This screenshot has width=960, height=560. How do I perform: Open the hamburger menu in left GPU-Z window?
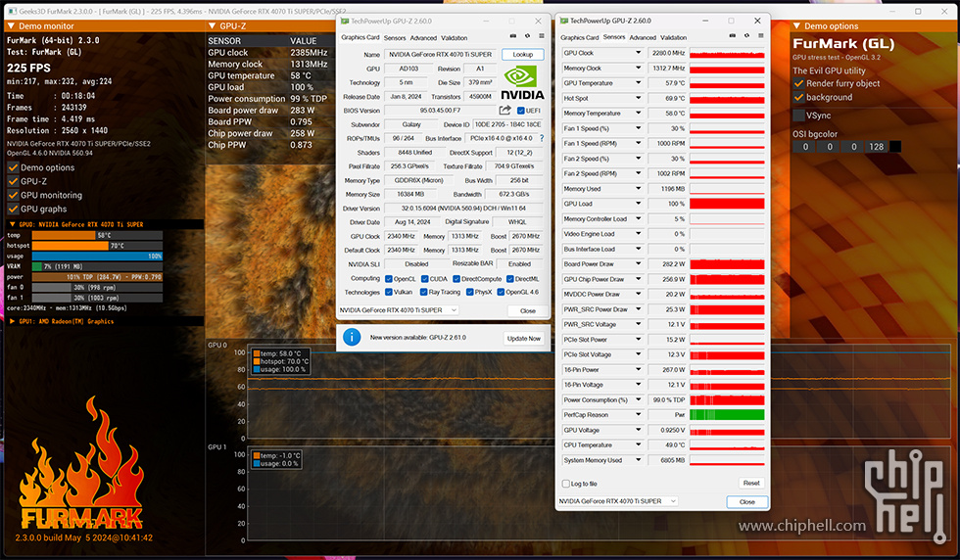point(541,36)
